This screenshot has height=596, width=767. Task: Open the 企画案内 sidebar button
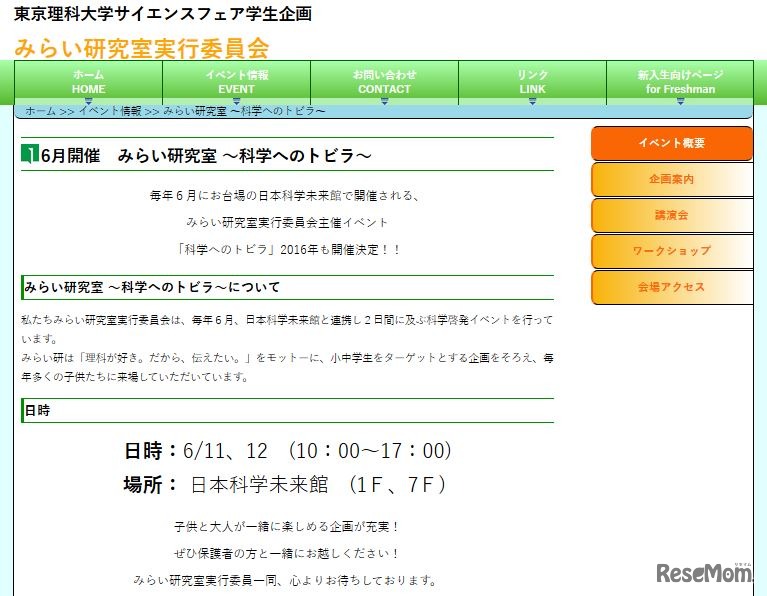coord(672,179)
